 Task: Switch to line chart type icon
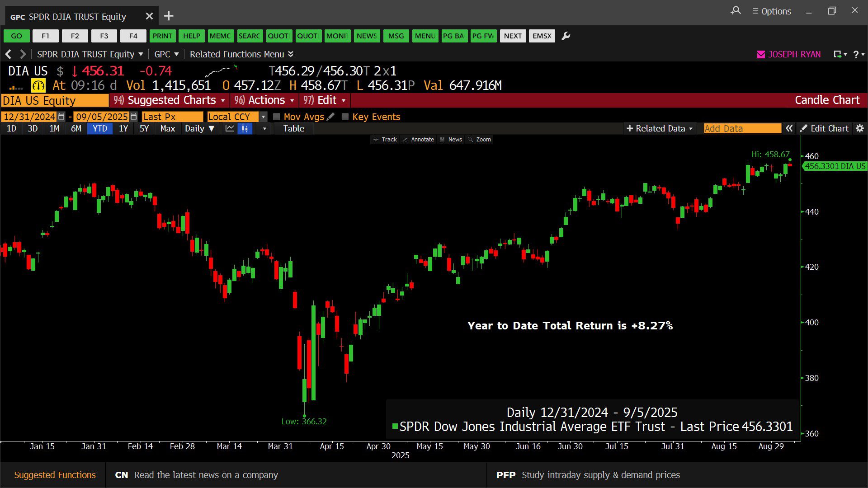pos(230,129)
